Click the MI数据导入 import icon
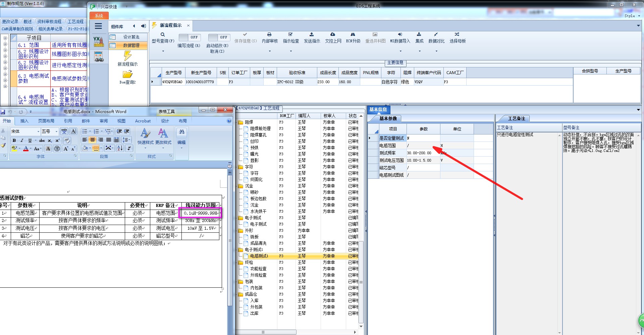 coord(400,35)
